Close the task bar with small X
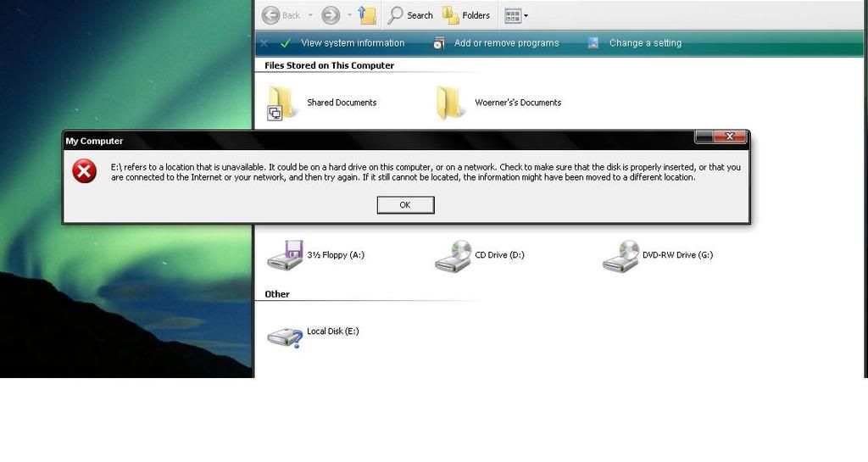The width and height of the screenshot is (868, 462). [264, 43]
